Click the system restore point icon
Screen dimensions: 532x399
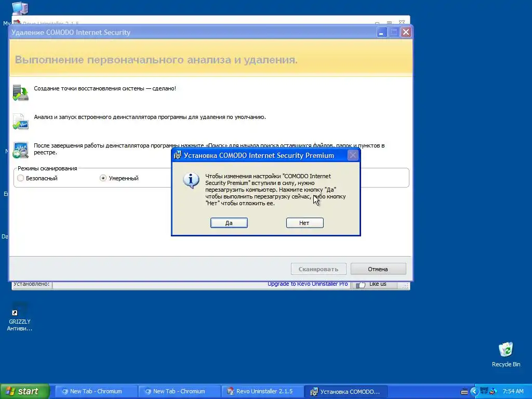[21, 92]
